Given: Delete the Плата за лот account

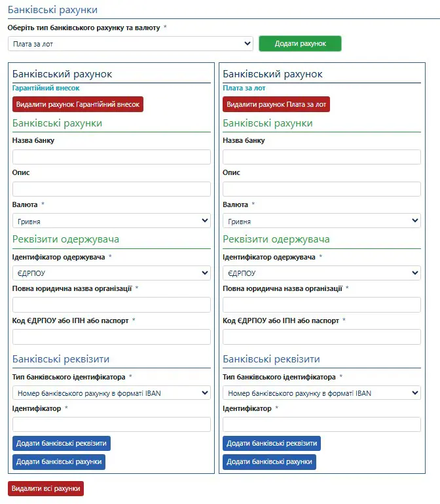Looking at the screenshot, I should click(x=276, y=104).
